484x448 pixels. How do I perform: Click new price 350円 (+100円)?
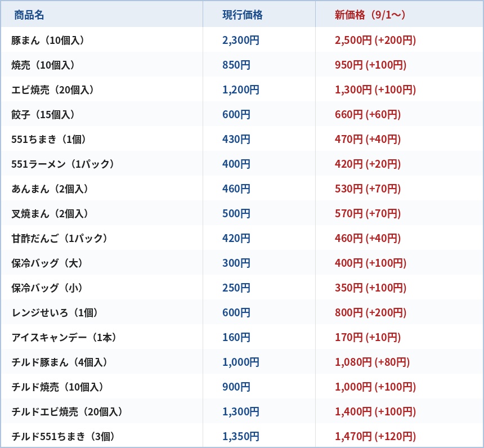370,288
